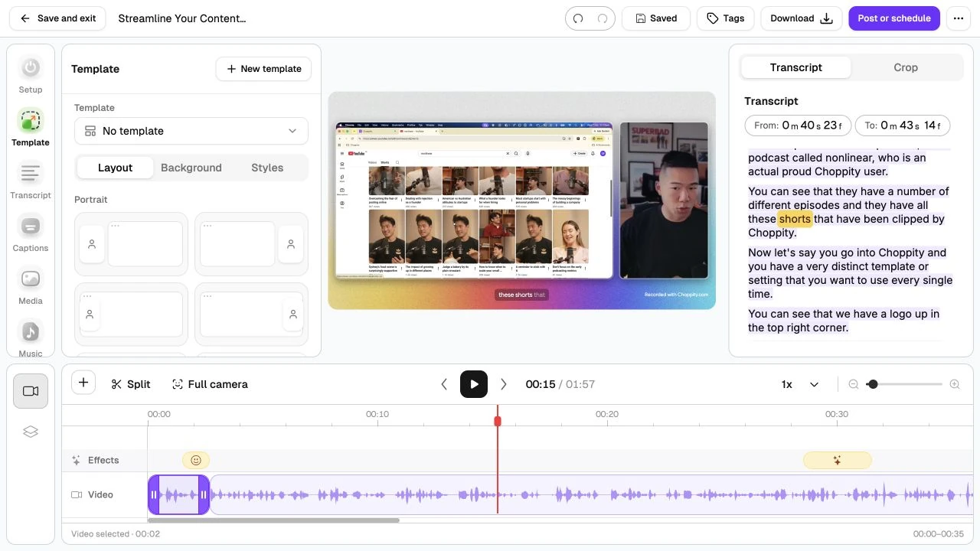The width and height of the screenshot is (980, 551).
Task: Zoom out the timeline with the minus magnifier
Action: tap(854, 384)
